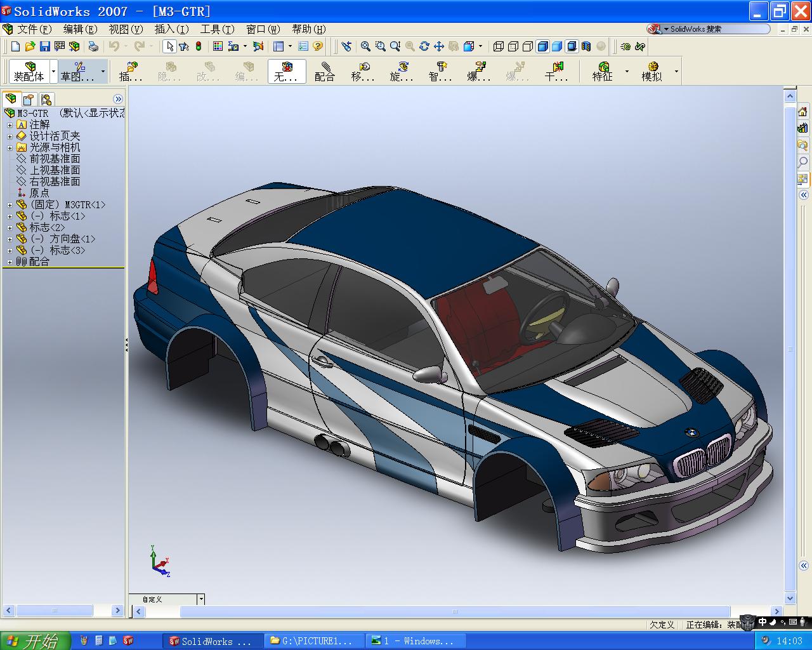Viewport: 812px width, 650px height.
Task: Open the 文件(F) menu
Action: click(x=34, y=29)
